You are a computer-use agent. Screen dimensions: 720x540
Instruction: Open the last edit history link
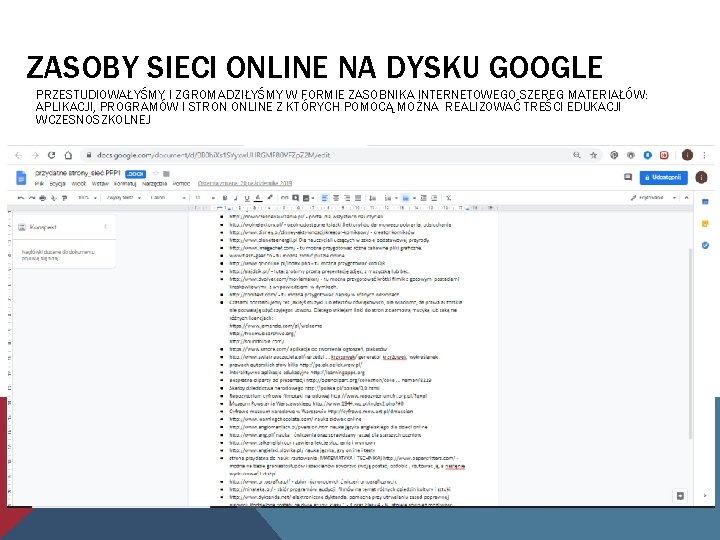coord(245,183)
